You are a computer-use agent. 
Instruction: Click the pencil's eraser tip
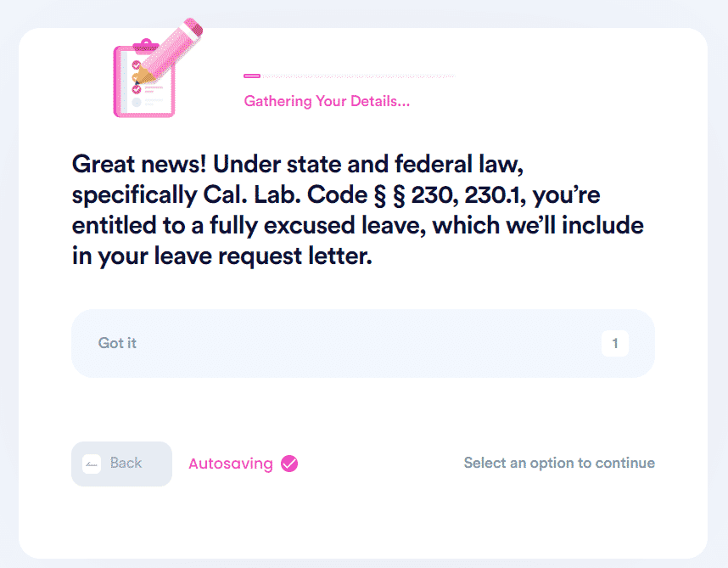(x=193, y=26)
